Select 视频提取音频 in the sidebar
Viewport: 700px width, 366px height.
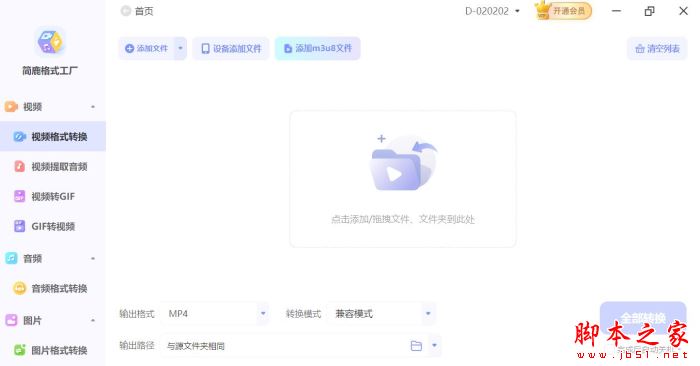(53, 166)
